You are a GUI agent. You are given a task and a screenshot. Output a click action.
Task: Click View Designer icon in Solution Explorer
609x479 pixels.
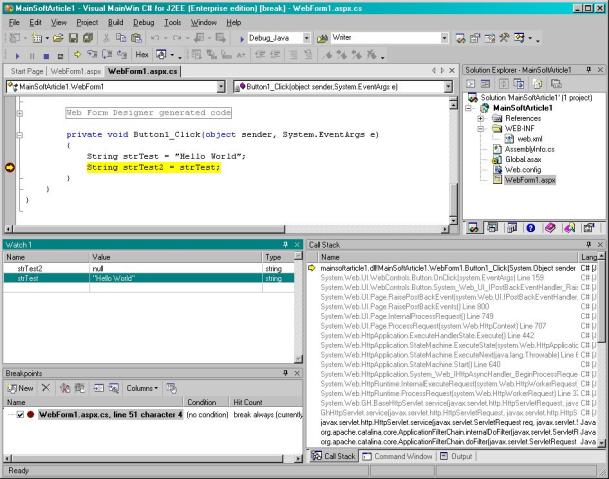point(486,84)
